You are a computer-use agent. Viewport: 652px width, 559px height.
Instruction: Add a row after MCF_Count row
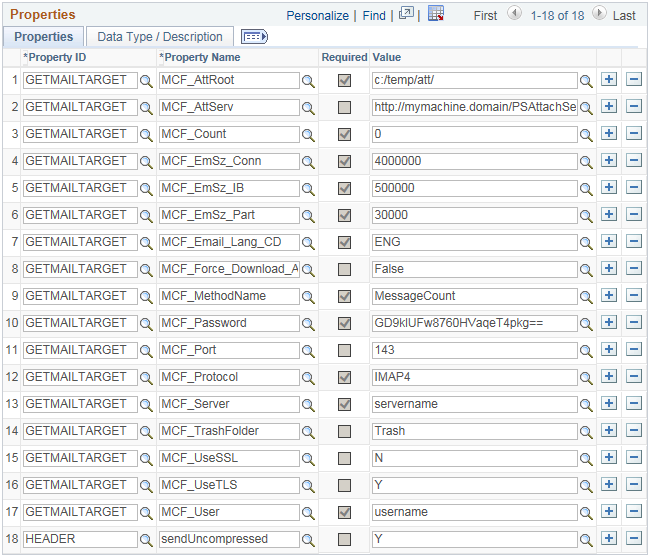click(x=610, y=134)
